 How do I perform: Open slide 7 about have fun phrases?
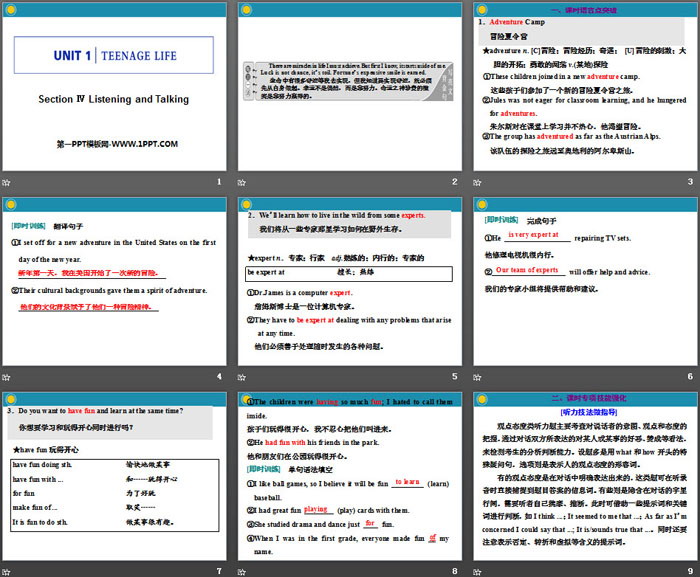click(x=114, y=476)
